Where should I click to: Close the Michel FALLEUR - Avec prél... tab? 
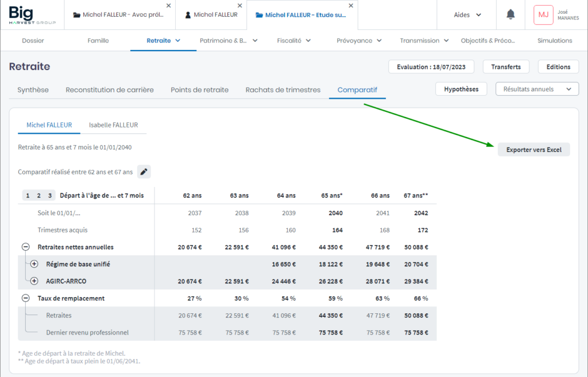pyautogui.click(x=168, y=5)
